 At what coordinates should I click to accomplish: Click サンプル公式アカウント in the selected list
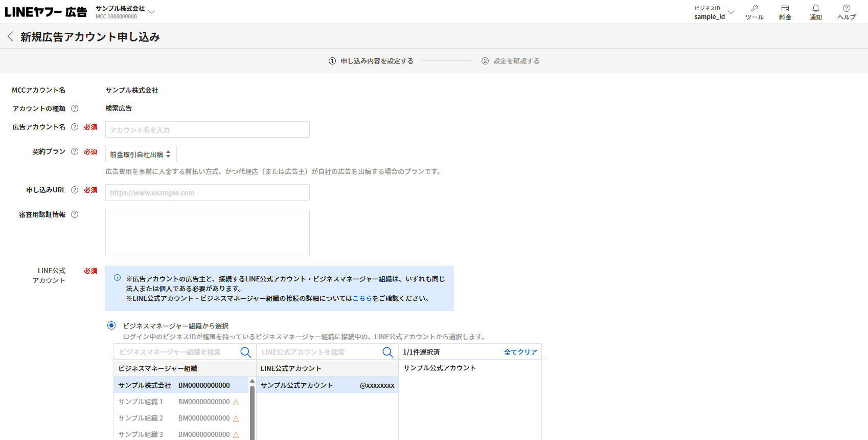[x=440, y=368]
